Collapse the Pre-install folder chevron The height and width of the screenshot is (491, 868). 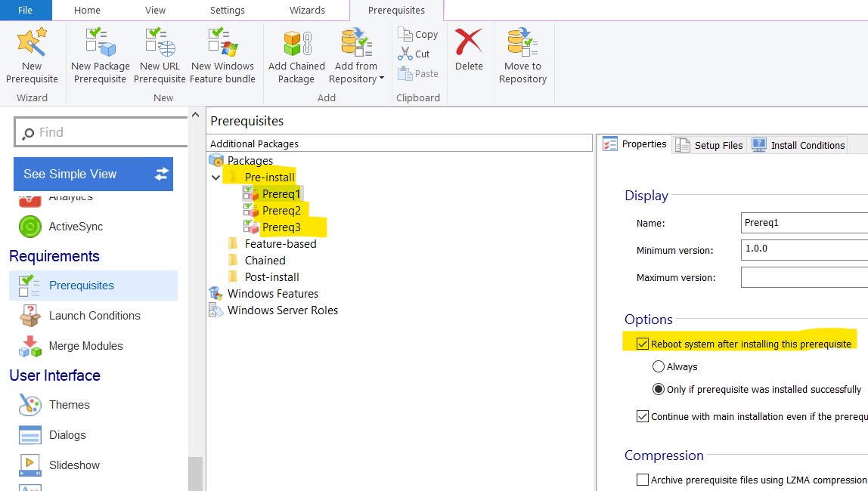[216, 178]
